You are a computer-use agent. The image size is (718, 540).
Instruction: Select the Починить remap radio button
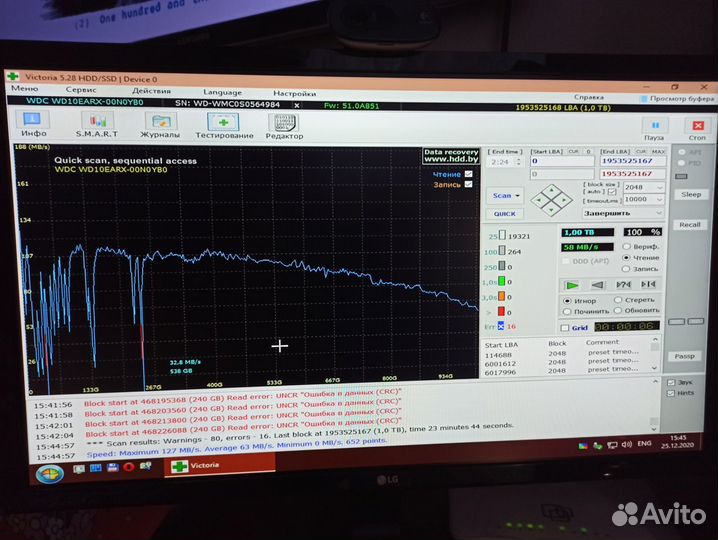point(567,312)
